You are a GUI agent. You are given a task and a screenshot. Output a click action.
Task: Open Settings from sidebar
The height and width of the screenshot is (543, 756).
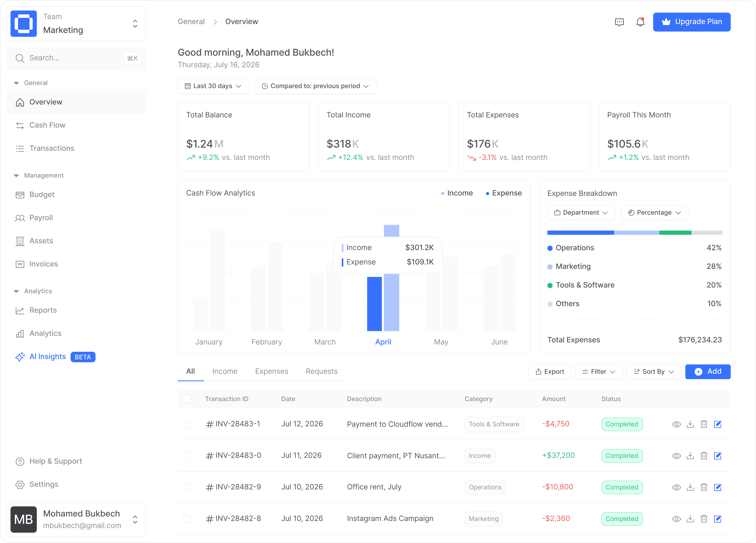pos(76,484)
